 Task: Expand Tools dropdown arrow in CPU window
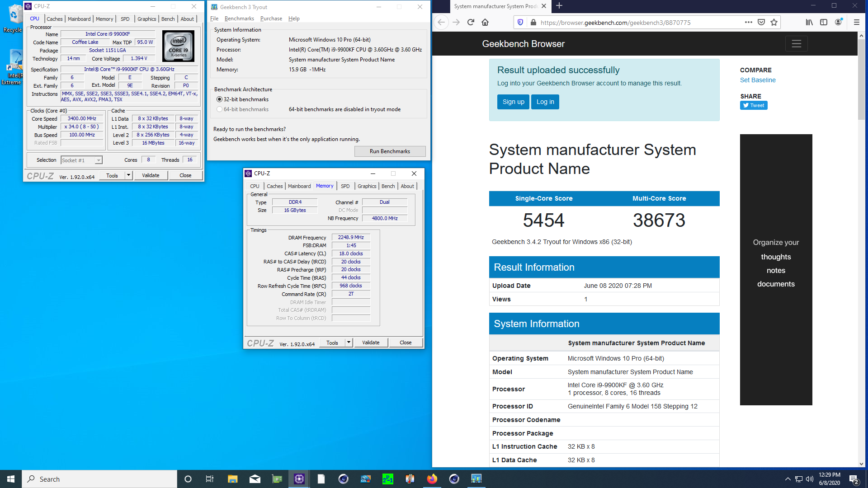(128, 175)
